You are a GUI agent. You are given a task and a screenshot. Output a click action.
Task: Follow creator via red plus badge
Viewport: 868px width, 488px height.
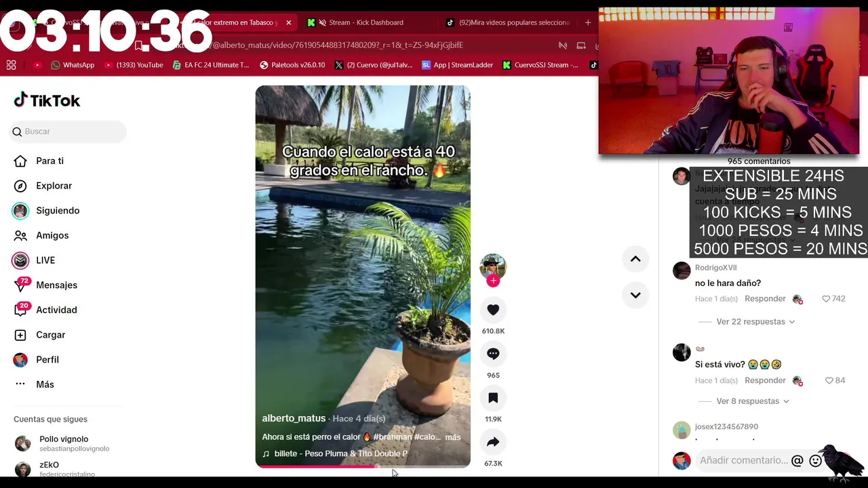click(493, 281)
